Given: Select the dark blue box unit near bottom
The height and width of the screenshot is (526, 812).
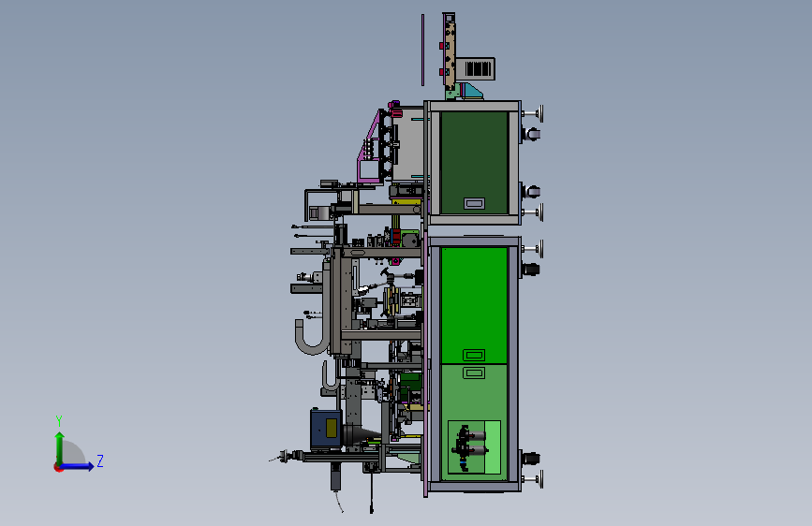Looking at the screenshot, I should click(x=326, y=429).
